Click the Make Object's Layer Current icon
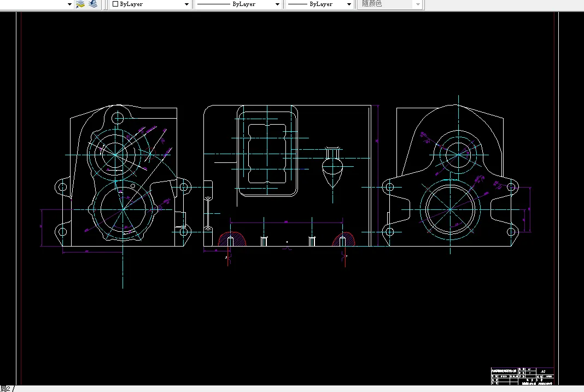The width and height of the screenshot is (584, 392). click(x=80, y=4)
